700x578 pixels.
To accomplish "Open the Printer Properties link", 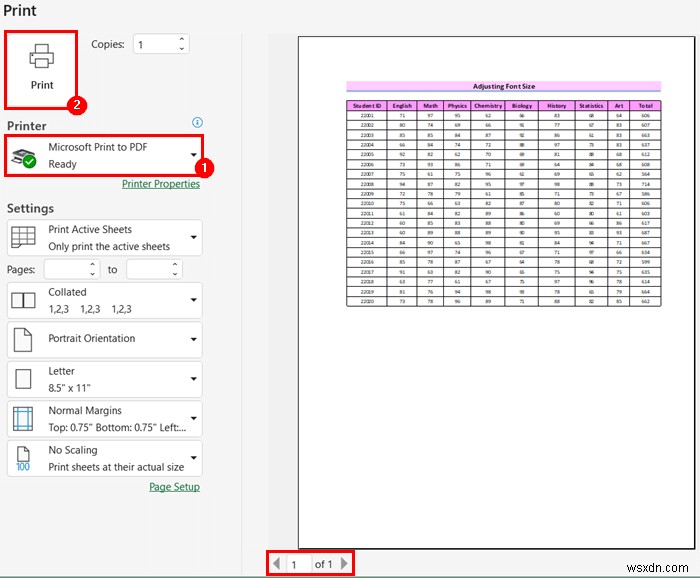I will pyautogui.click(x=161, y=184).
